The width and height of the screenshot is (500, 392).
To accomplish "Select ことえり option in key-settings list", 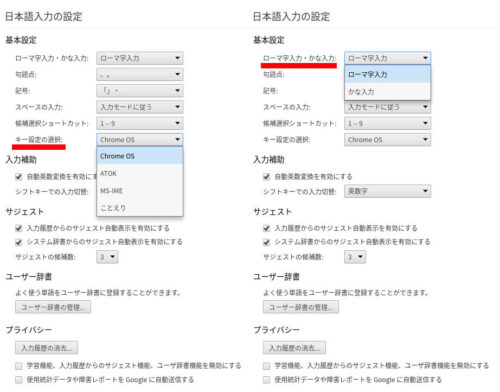I will (140, 208).
